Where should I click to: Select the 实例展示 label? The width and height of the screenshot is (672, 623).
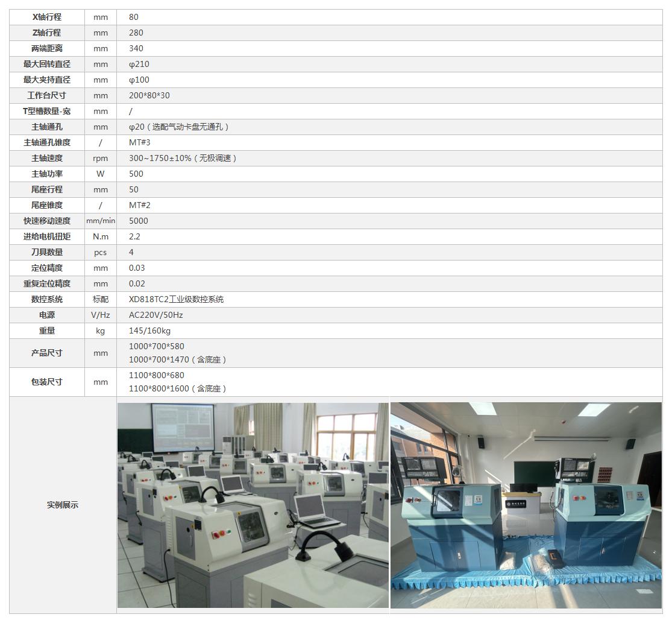pyautogui.click(x=63, y=505)
